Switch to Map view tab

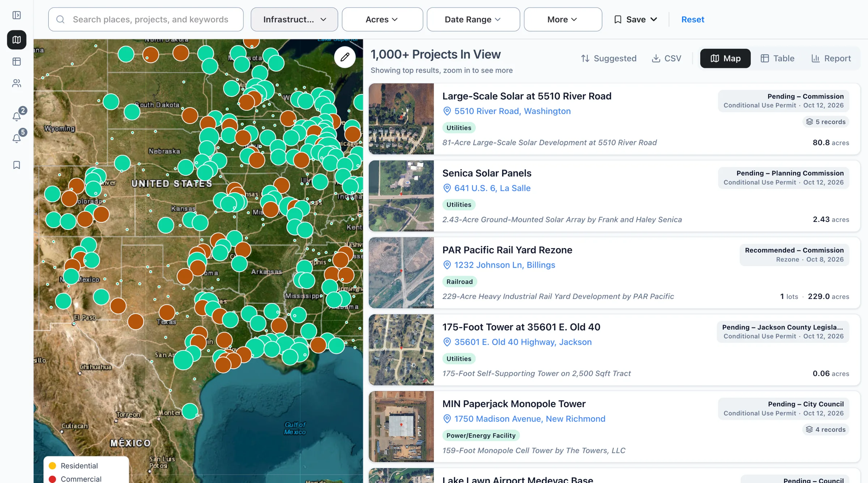[725, 58]
